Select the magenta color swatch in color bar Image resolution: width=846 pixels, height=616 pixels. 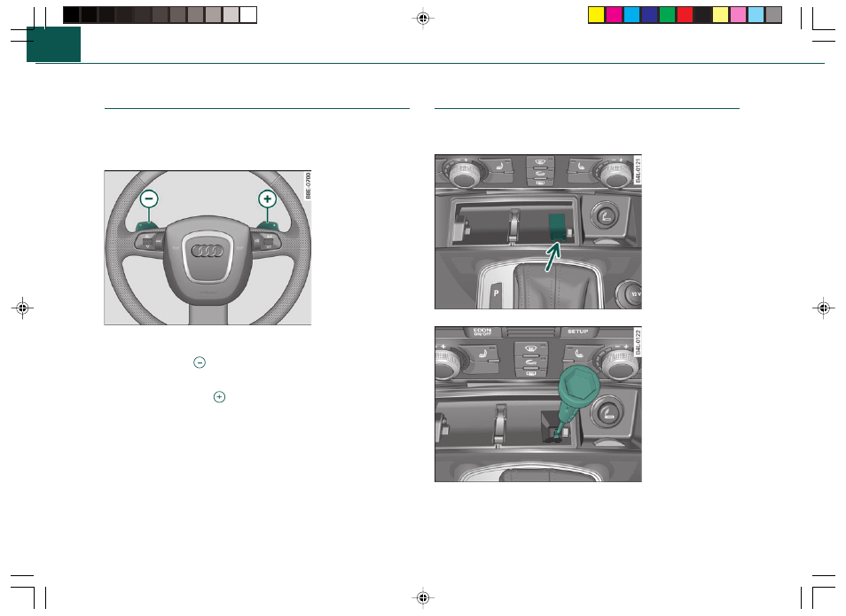[614, 14]
